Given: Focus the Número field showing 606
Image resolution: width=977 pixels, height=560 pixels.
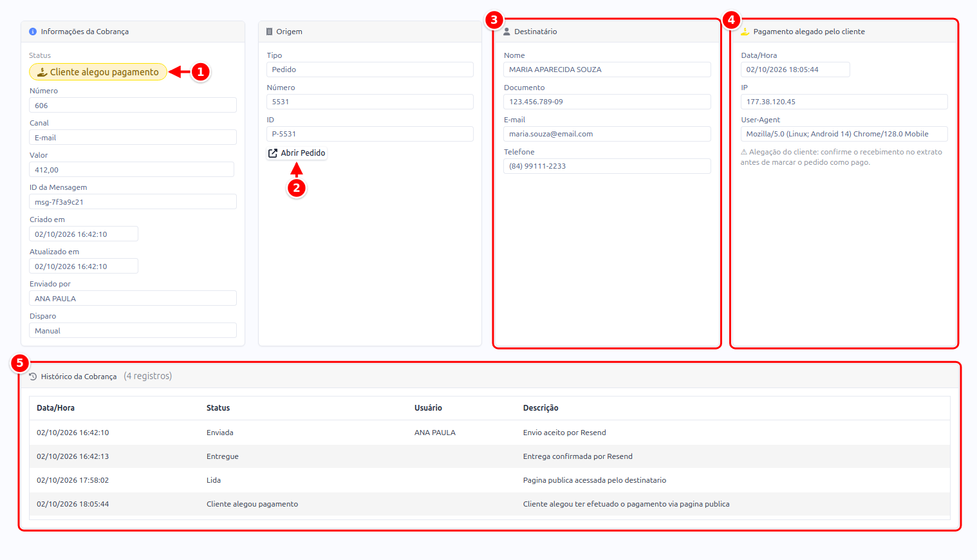Looking at the screenshot, I should click(133, 106).
